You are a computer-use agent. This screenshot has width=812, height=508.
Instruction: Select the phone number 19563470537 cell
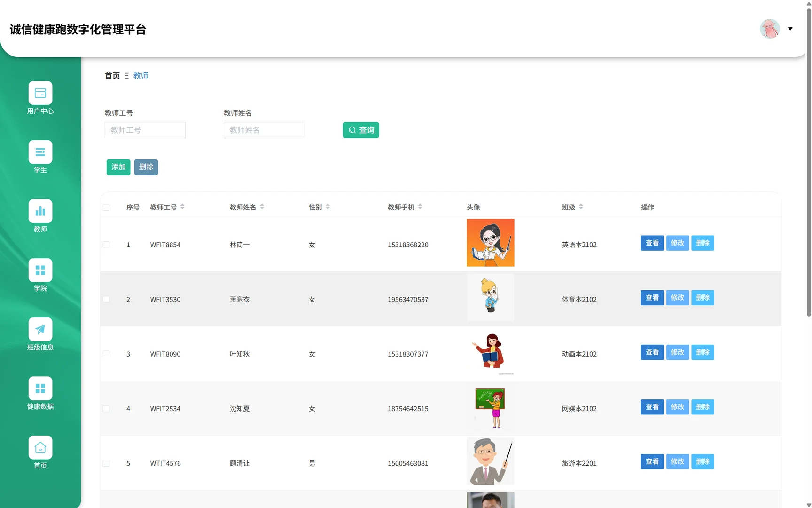tap(408, 300)
